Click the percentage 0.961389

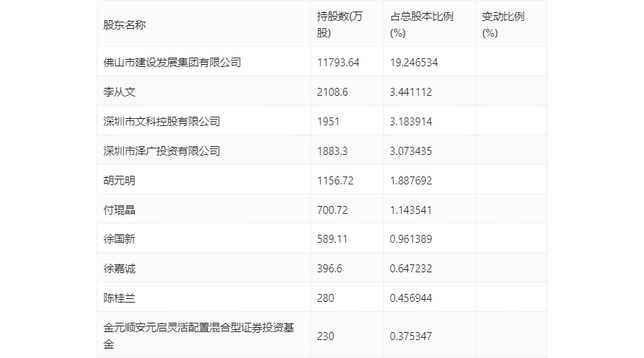pyautogui.click(x=411, y=238)
